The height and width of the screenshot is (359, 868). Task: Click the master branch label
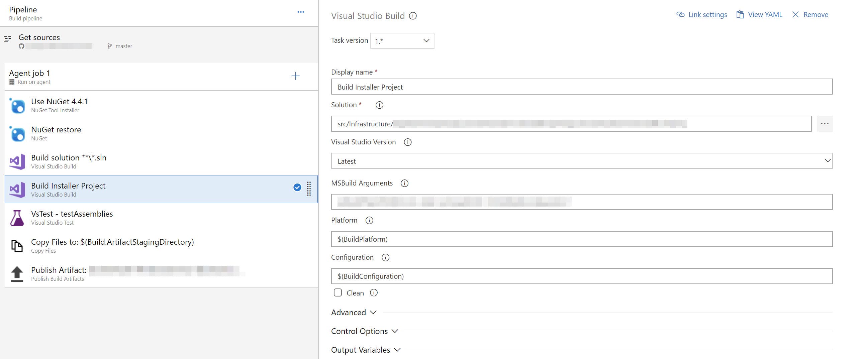tap(124, 46)
